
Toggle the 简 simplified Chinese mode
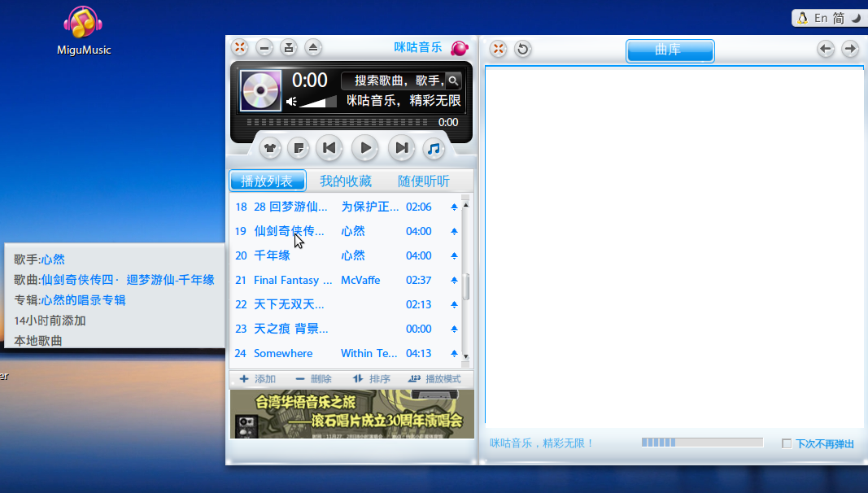click(839, 18)
